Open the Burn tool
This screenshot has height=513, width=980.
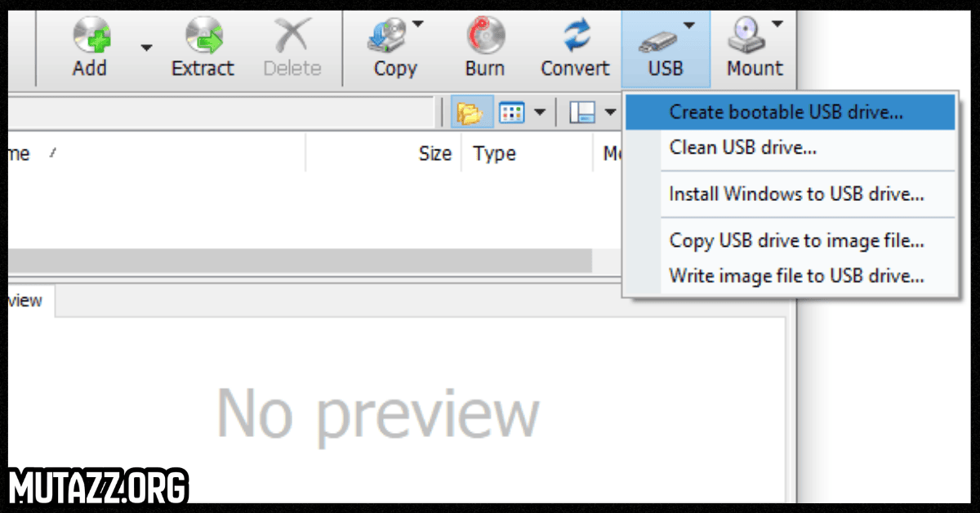point(484,37)
